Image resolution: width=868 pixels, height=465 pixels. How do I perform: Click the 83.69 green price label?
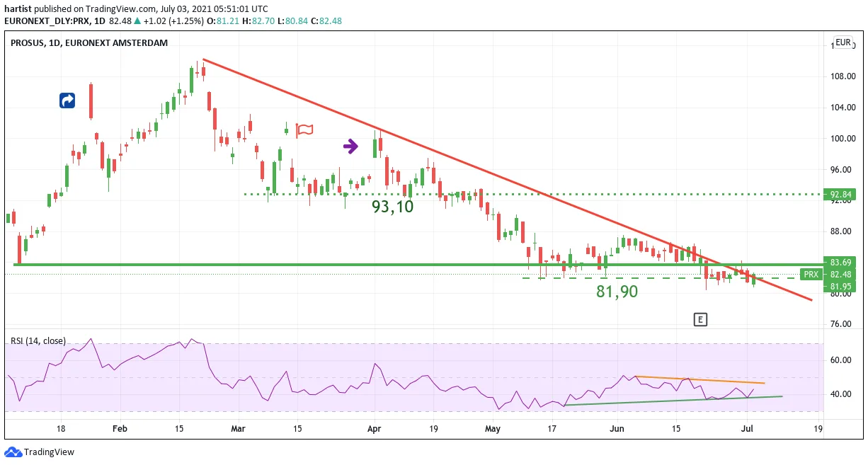point(842,262)
